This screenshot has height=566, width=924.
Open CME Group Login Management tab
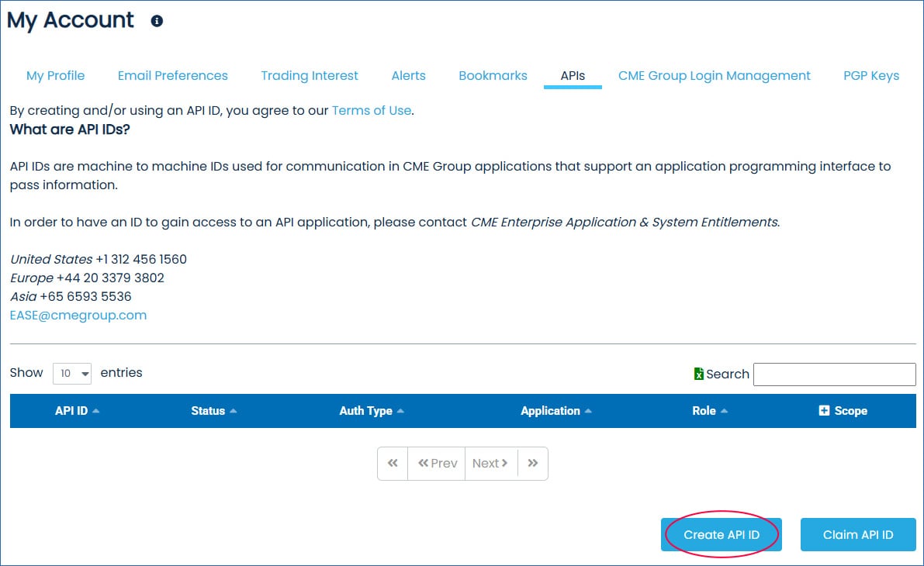click(714, 75)
